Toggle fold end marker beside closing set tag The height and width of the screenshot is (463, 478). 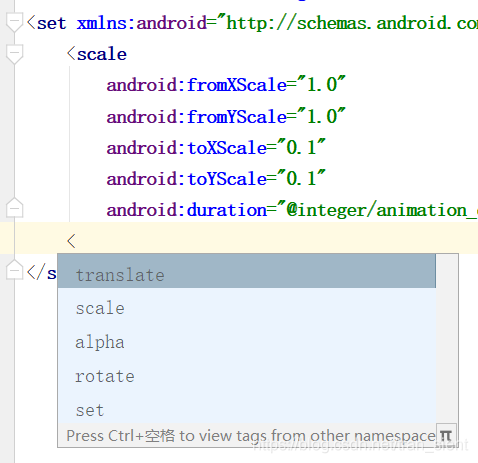pos(15,269)
